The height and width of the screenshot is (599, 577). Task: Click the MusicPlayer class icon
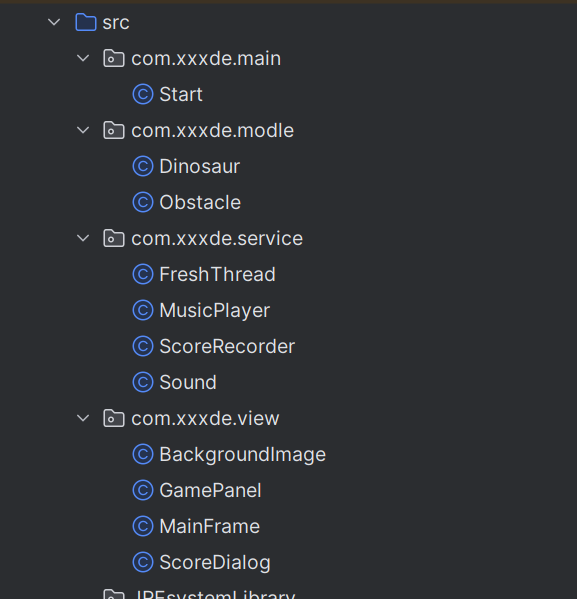143,310
